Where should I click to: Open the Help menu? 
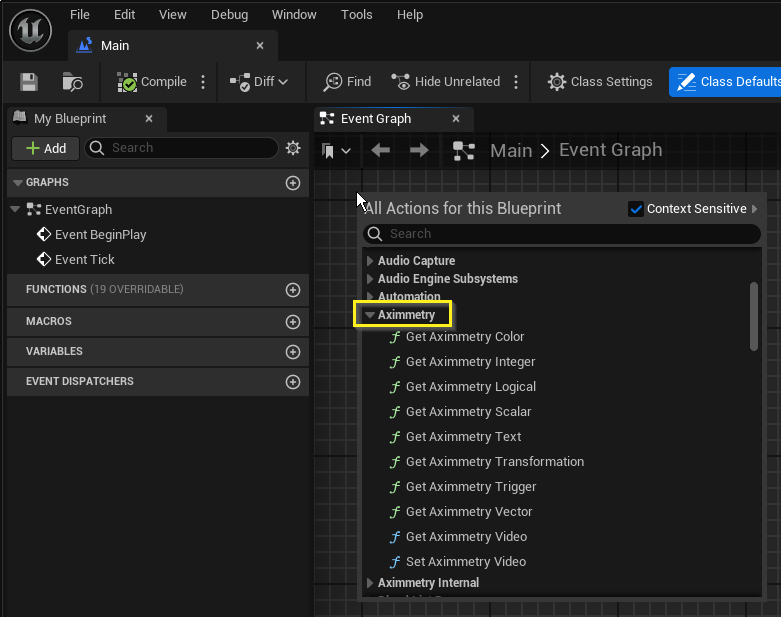pyautogui.click(x=410, y=14)
